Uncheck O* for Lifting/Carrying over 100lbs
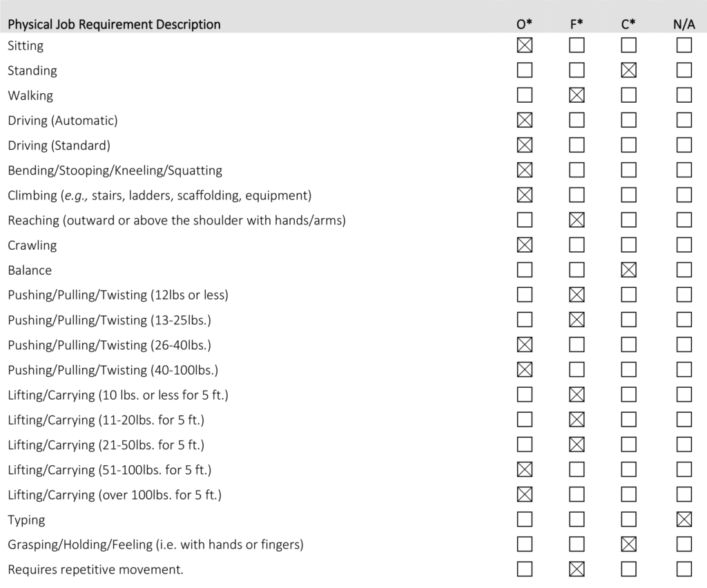 pyautogui.click(x=525, y=494)
